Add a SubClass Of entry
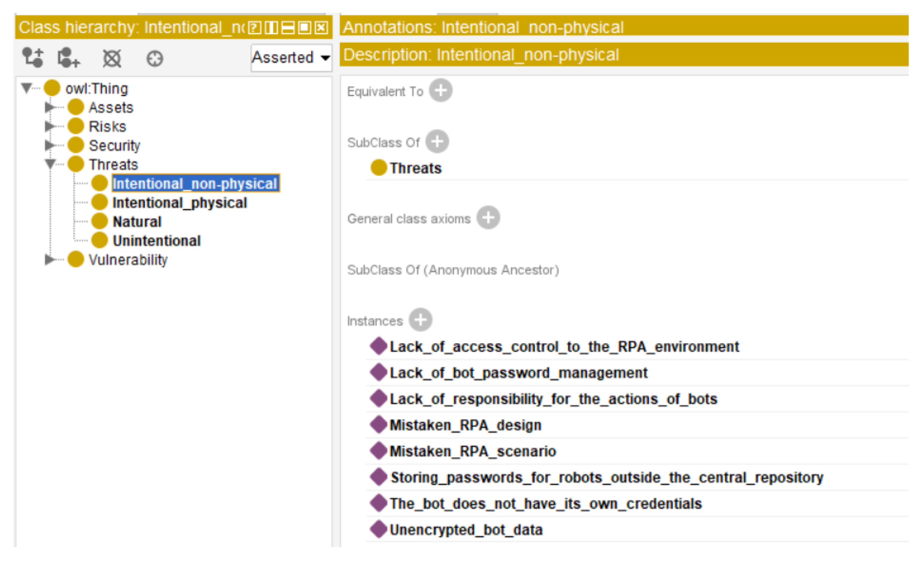 (437, 142)
